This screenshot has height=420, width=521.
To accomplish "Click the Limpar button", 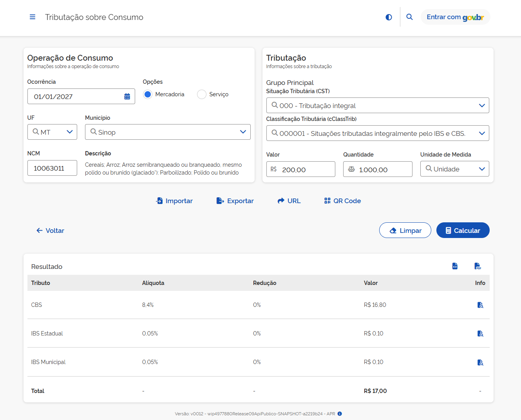I will 405,231.
